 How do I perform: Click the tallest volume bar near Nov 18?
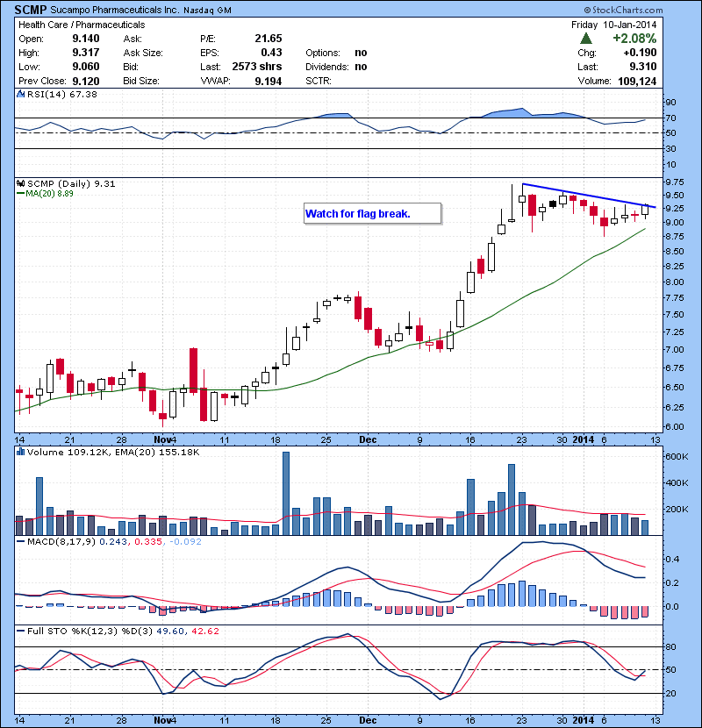[x=286, y=493]
